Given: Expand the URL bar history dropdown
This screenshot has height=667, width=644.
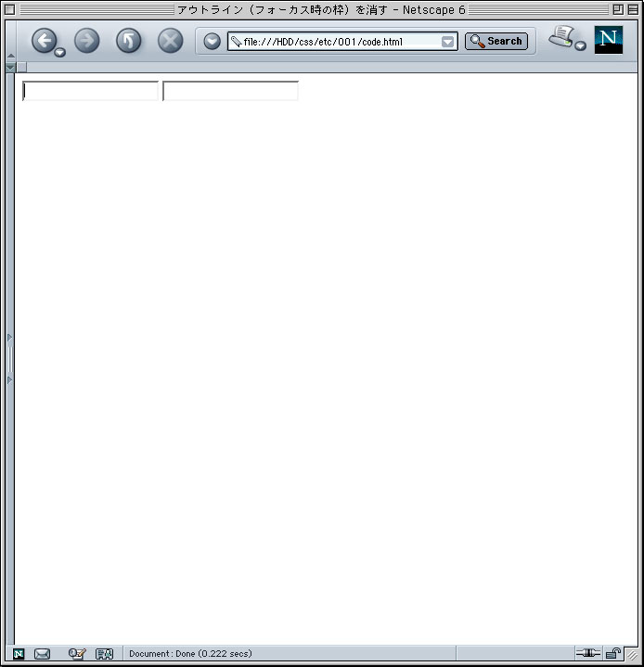Looking at the screenshot, I should pos(447,42).
